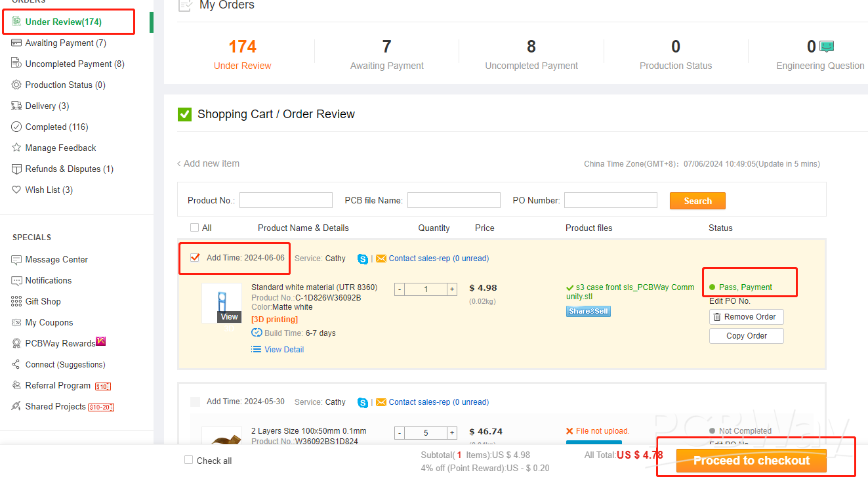This screenshot has width=868, height=479.
Task: Click the envelope icon beside Contact sales-rep
Action: click(381, 259)
